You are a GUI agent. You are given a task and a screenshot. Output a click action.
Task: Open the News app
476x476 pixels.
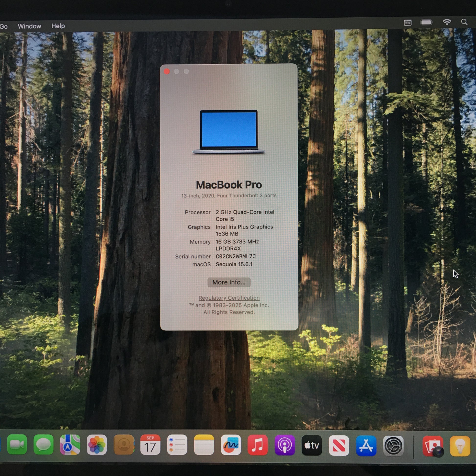click(x=339, y=445)
